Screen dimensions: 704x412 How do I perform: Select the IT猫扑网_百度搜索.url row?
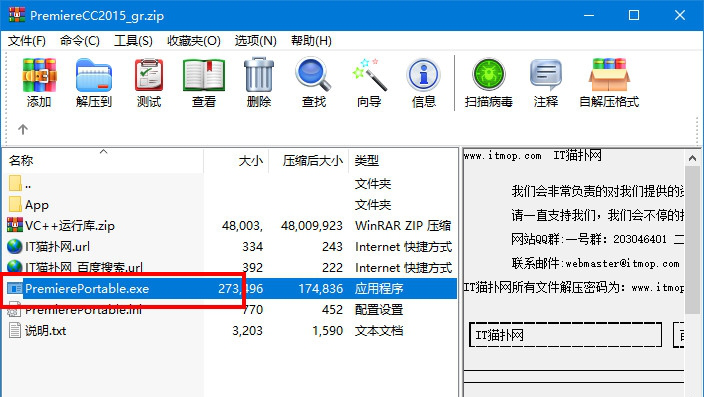pos(230,267)
